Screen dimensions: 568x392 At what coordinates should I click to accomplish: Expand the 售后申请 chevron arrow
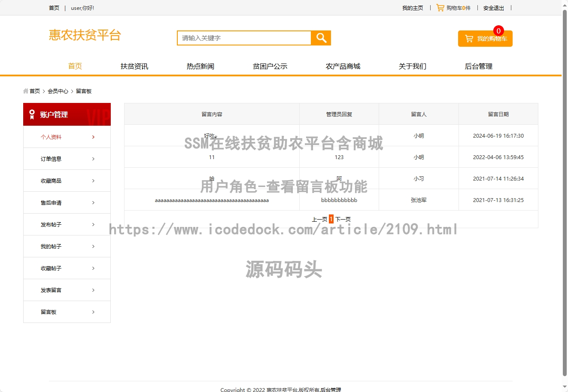point(93,202)
